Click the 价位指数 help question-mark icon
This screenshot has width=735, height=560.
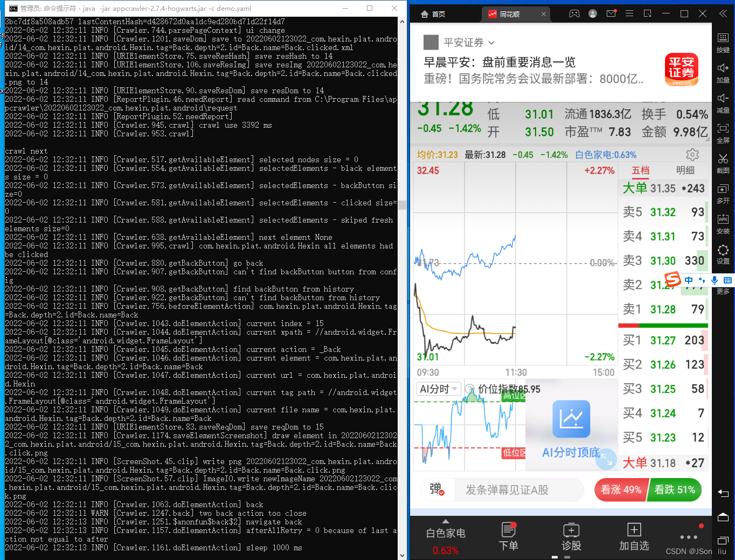[x=469, y=389]
